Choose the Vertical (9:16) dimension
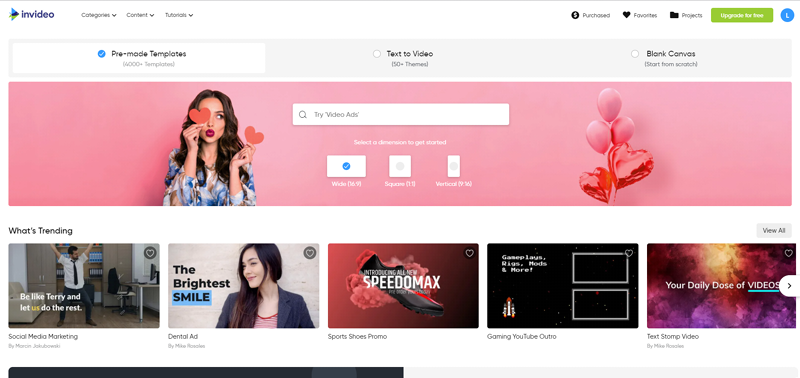800x378 pixels. tap(454, 166)
